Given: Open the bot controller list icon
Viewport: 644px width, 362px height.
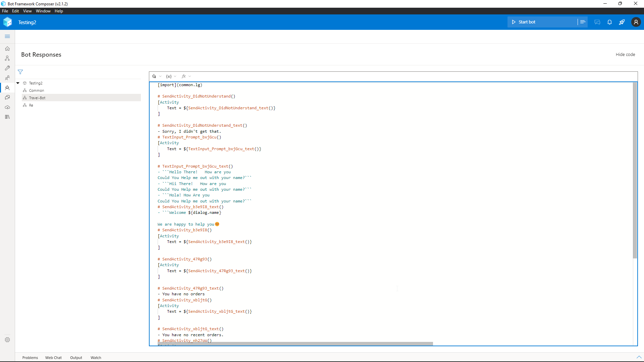Looking at the screenshot, I should tap(583, 22).
